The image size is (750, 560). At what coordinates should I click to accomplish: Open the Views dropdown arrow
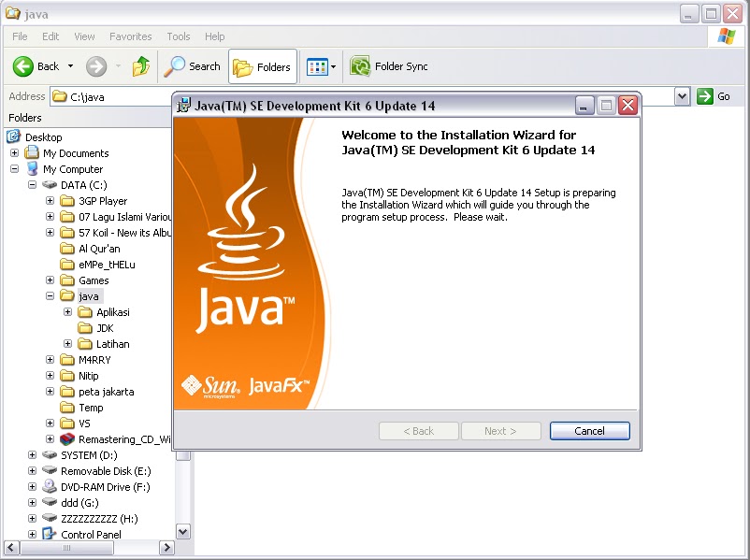(x=334, y=67)
